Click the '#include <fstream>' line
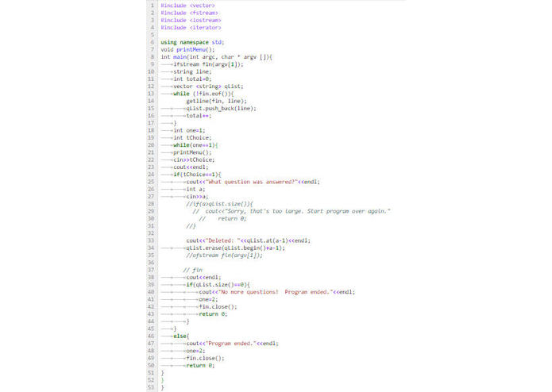Viewport: 552px width, 392px height. (189, 13)
